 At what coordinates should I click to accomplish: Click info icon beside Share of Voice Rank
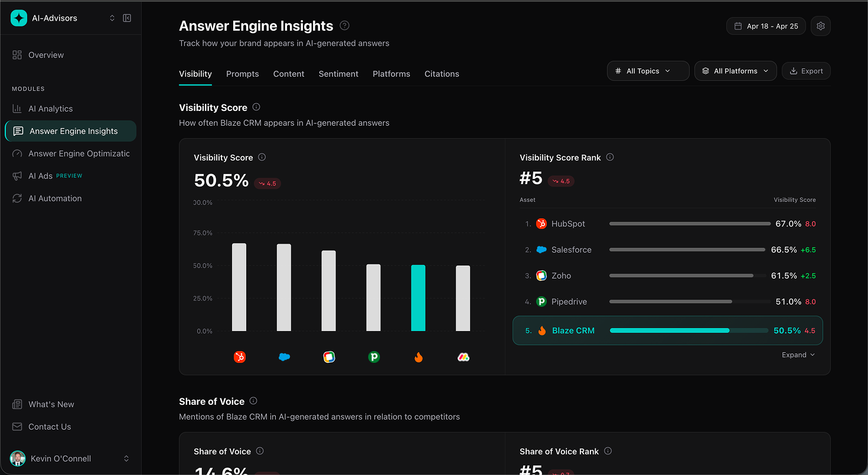[608, 451]
